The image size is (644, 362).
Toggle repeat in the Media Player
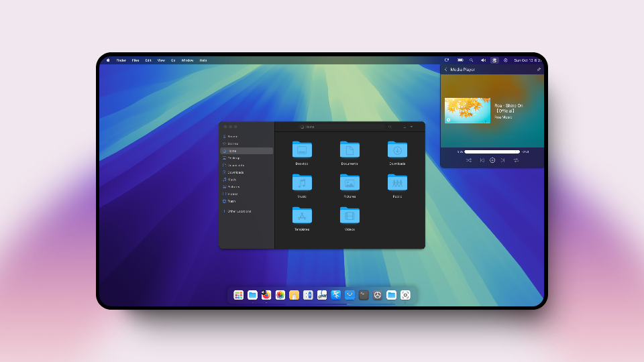coord(517,160)
